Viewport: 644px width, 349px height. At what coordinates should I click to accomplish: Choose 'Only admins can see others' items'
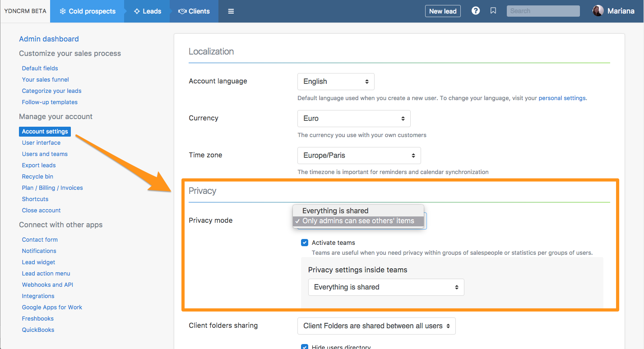pyautogui.click(x=358, y=221)
